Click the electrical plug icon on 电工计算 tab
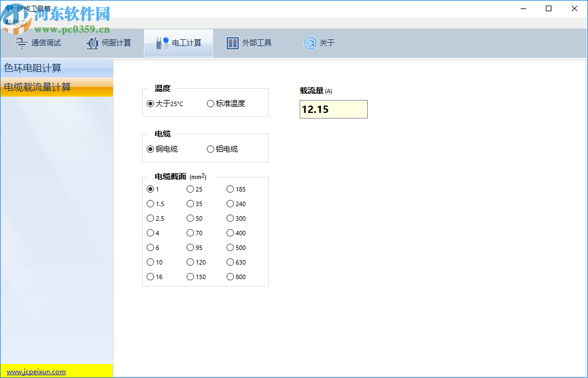 [161, 43]
